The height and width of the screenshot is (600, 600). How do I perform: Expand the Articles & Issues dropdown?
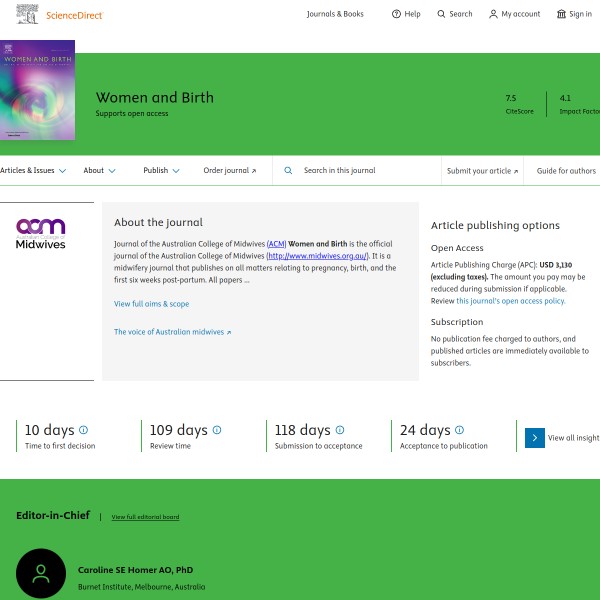[33, 171]
